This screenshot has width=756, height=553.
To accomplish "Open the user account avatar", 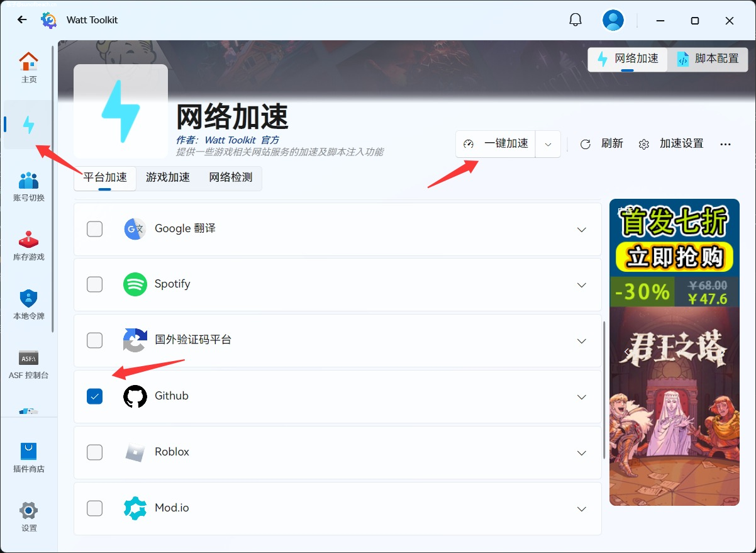I will [x=613, y=20].
